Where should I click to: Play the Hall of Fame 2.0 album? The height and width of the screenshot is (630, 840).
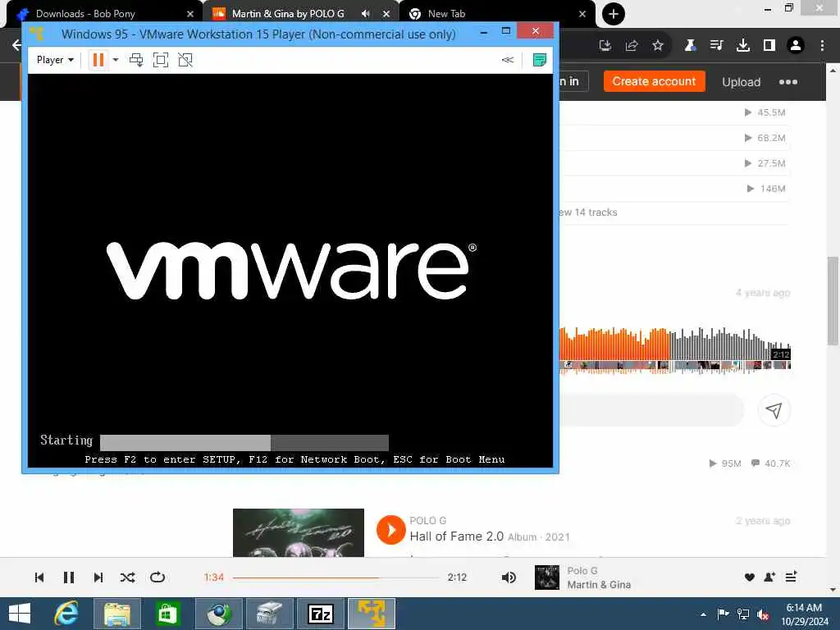click(x=390, y=530)
